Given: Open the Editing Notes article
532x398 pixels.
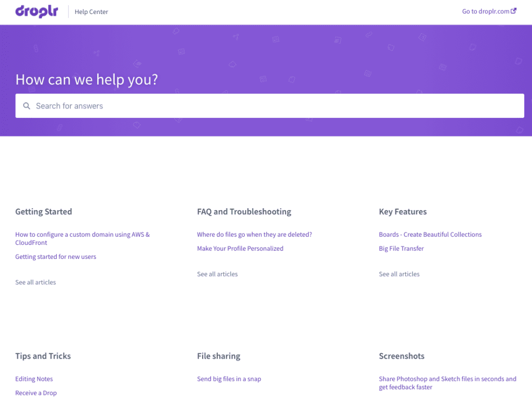Looking at the screenshot, I should (x=34, y=379).
